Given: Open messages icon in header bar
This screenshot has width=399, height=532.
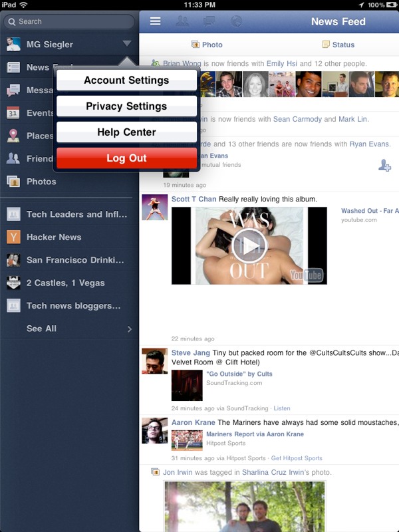Looking at the screenshot, I should (209, 21).
